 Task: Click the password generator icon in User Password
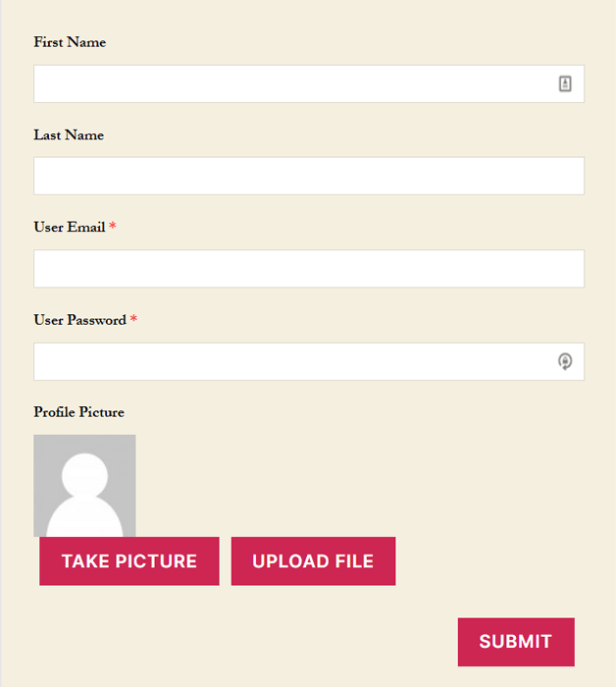(565, 361)
